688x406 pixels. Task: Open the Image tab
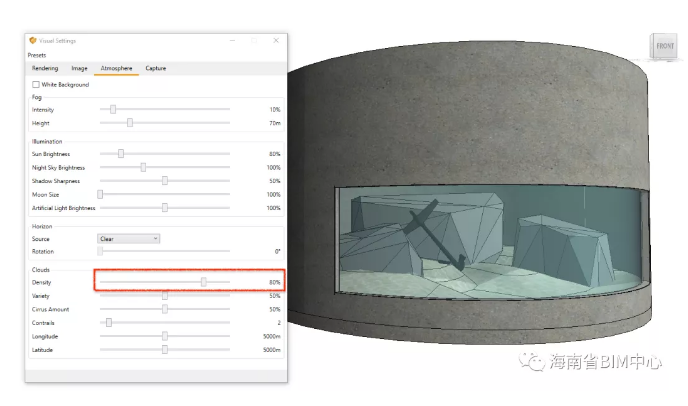click(x=79, y=68)
